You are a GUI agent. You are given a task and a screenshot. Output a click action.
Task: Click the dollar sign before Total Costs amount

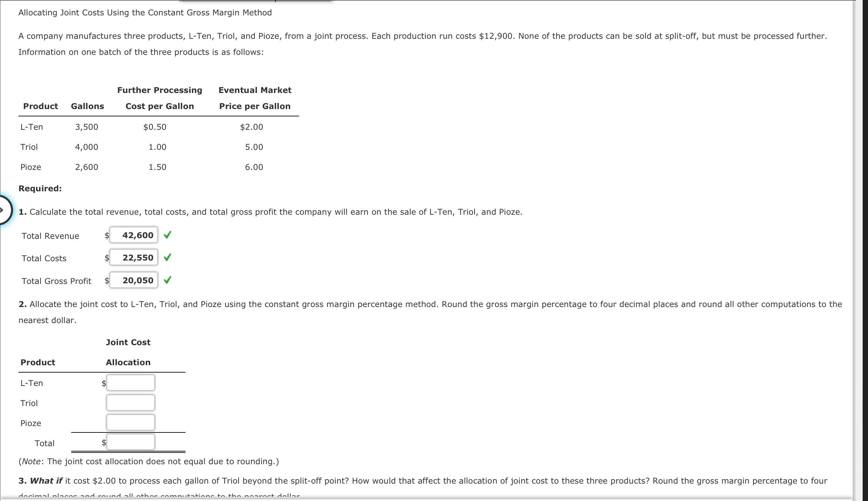click(x=107, y=258)
